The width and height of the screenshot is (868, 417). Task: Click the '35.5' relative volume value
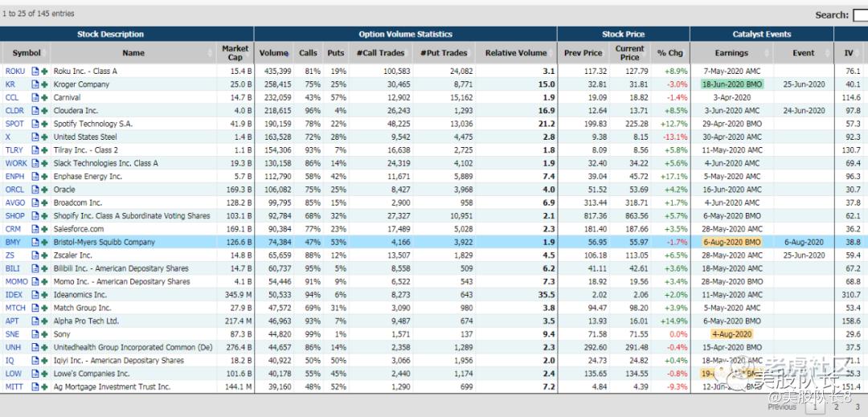tap(547, 295)
